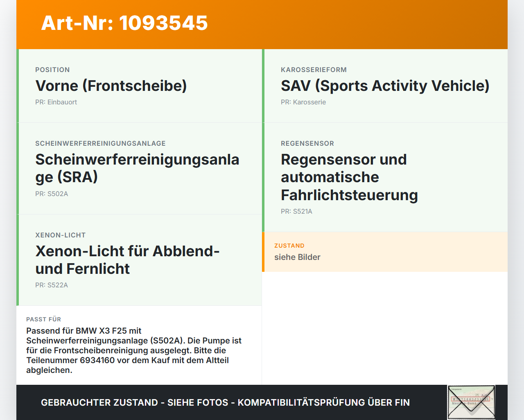Click the small uppercase "REGENSENSOR" label
The width and height of the screenshot is (524, 420).
click(307, 143)
